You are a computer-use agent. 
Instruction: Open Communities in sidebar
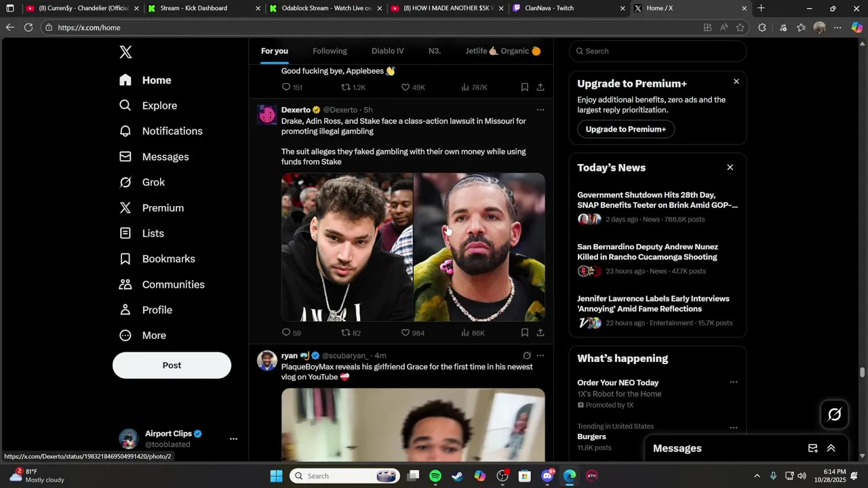point(162,285)
